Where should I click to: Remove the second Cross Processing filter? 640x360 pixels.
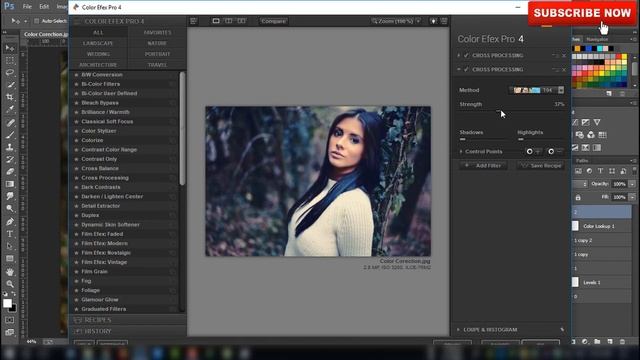point(564,70)
